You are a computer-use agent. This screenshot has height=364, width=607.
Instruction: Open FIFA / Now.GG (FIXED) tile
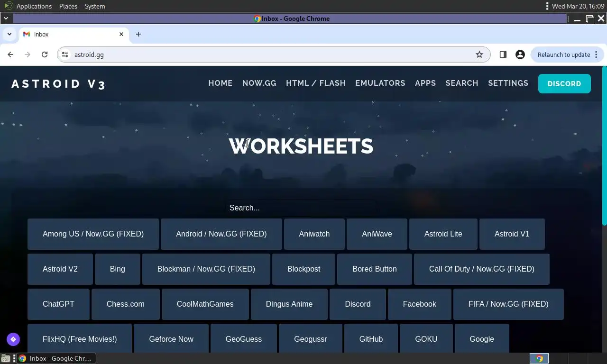508,304
